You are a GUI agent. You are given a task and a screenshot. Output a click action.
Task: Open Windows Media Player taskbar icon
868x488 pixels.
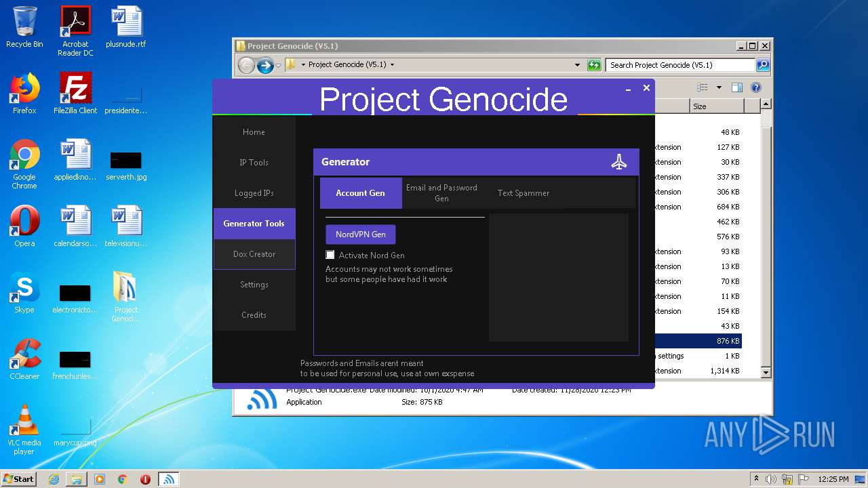pos(100,479)
